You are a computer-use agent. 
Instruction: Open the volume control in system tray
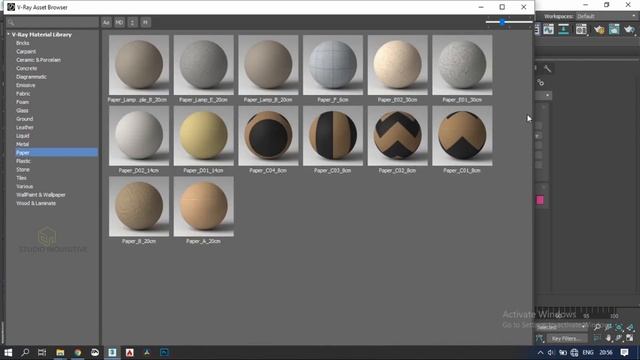coord(551,352)
